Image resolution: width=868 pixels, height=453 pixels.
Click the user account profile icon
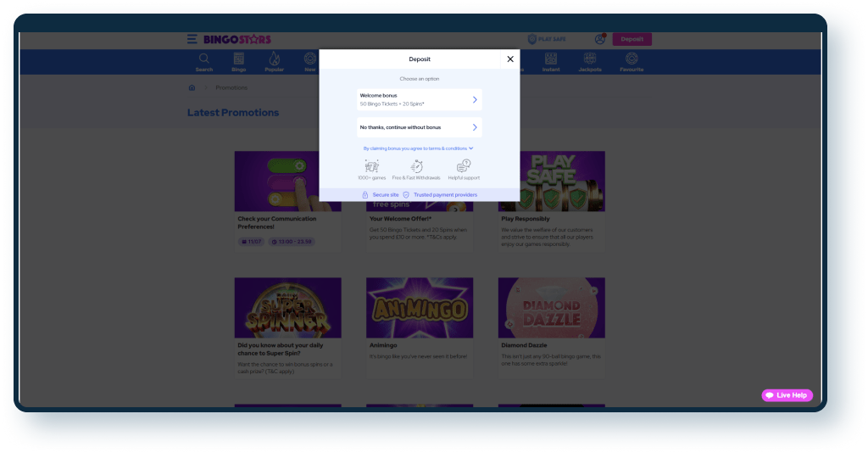600,39
